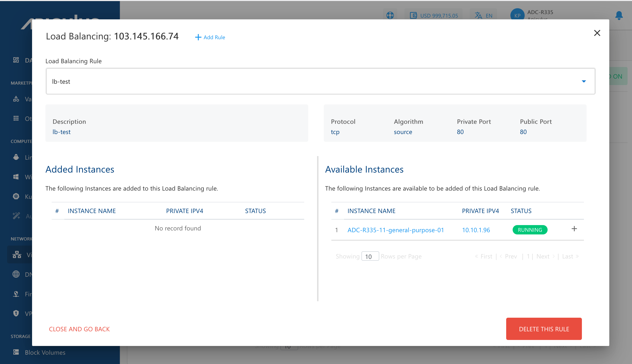
Task: Click the Virtual network icon in sidebar
Action: [17, 254]
